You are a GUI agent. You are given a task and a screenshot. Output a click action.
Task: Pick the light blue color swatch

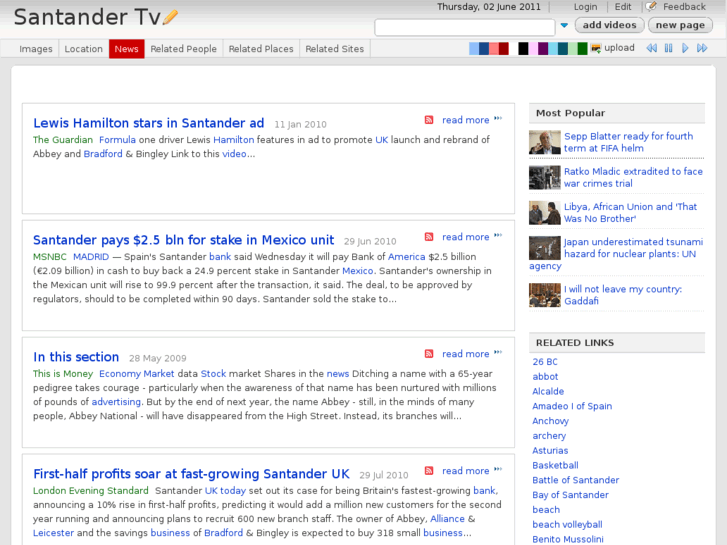click(473, 48)
